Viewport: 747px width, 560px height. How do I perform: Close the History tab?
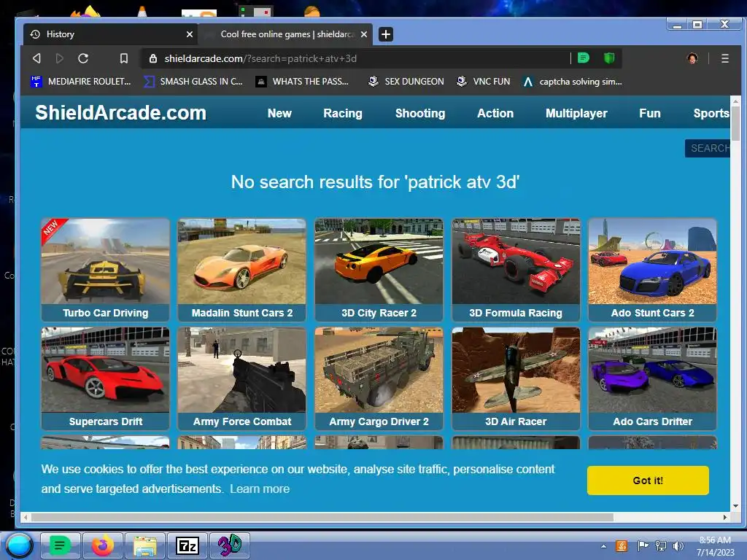pos(190,34)
